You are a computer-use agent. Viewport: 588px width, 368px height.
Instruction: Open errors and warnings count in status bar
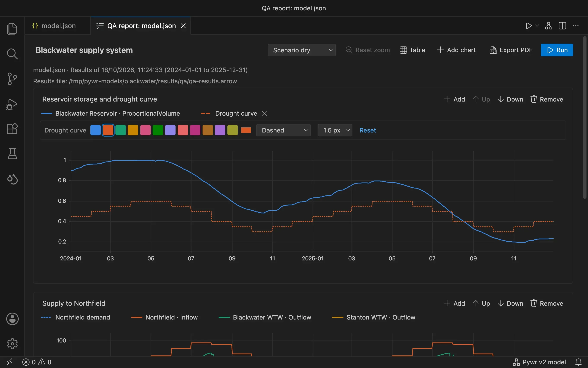(37, 362)
